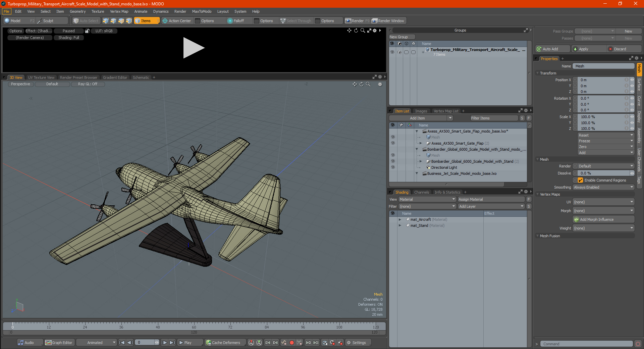Toggle the preview lock icon
The height and width of the screenshot is (349, 644).
coord(87,31)
